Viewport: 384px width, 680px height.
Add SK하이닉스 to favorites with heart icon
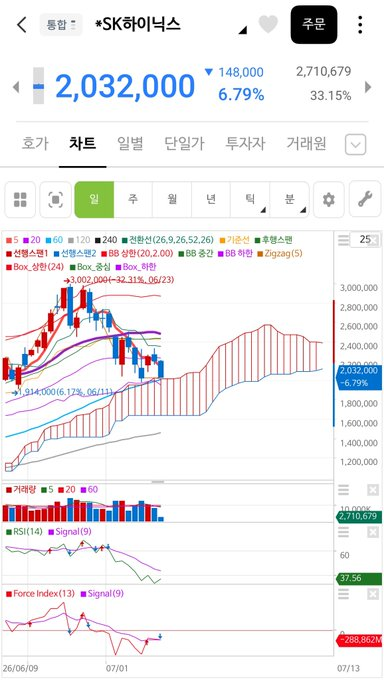[268, 24]
